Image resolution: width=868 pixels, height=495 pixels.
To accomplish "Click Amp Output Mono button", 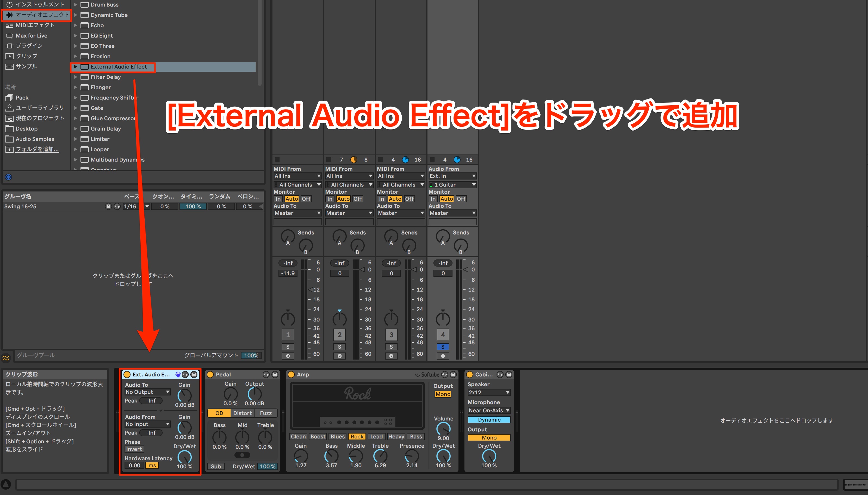I will pyautogui.click(x=443, y=394).
